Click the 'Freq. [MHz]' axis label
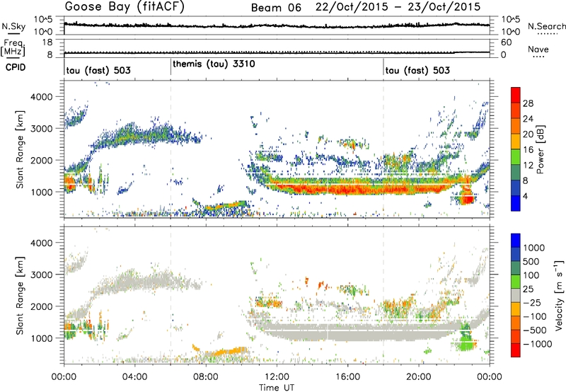The image size is (566, 392). pos(13,47)
